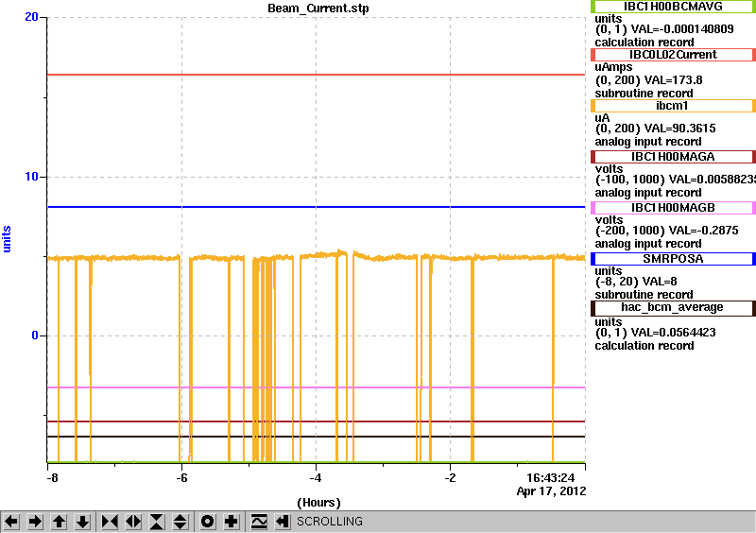Image resolution: width=756 pixels, height=533 pixels.
Task: Shift the plot up with the up arrow
Action: [x=59, y=522]
